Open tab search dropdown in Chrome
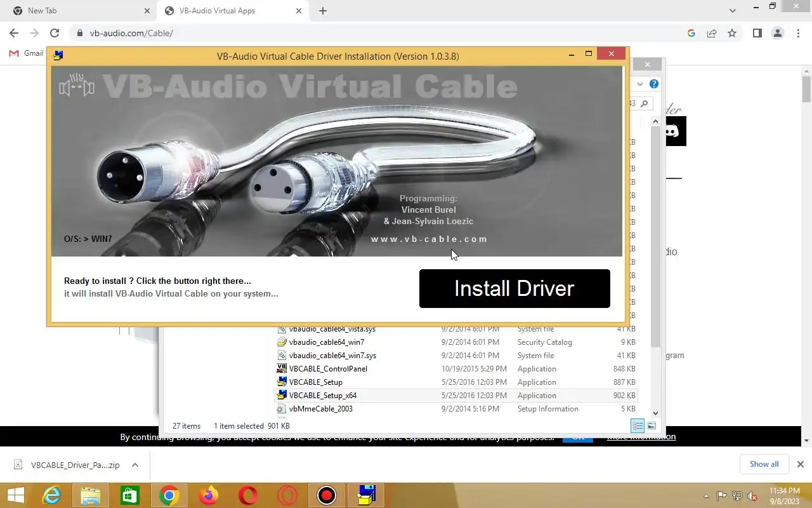 (x=733, y=11)
